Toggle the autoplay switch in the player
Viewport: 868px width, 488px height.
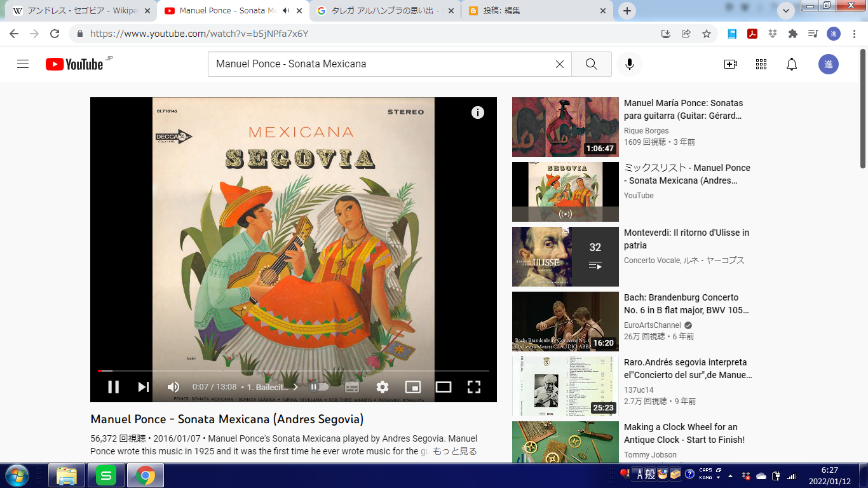pos(320,386)
